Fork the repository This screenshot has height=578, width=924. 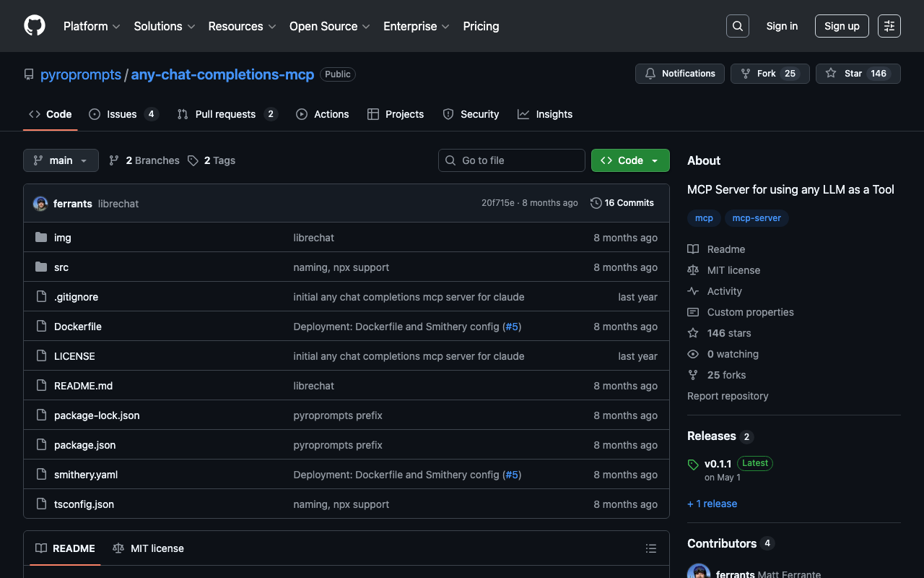pos(765,74)
